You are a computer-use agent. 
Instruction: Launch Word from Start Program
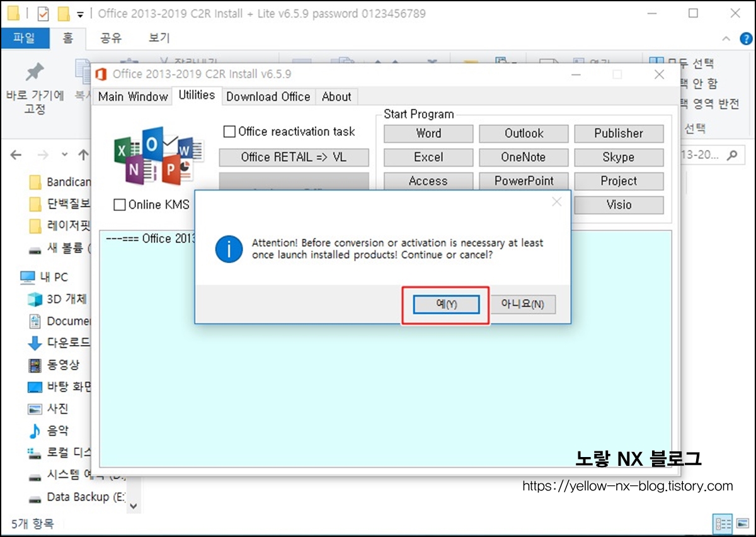click(428, 133)
